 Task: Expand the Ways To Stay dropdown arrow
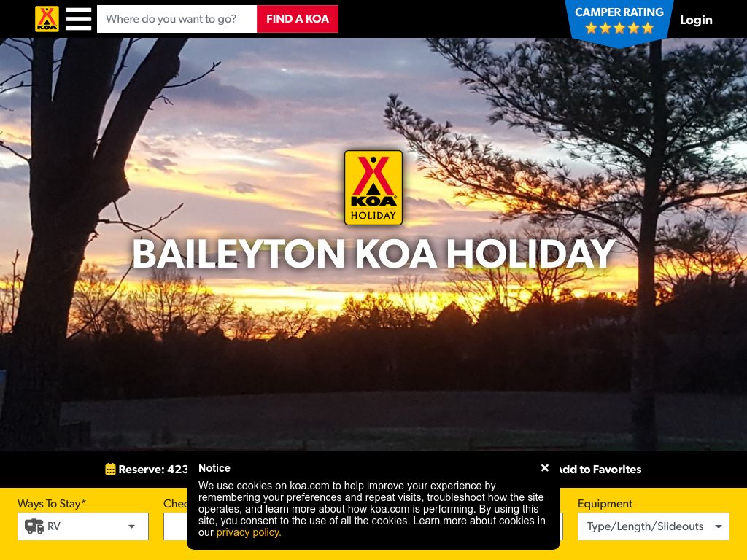click(131, 526)
